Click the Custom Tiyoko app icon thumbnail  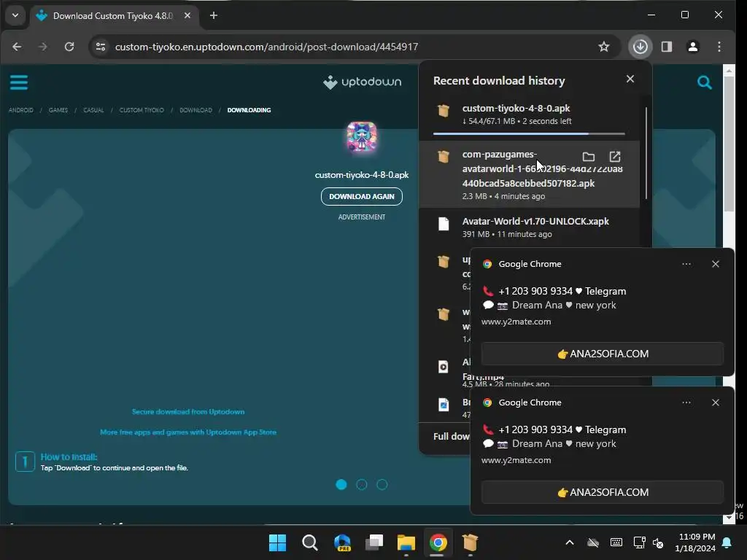click(x=362, y=137)
